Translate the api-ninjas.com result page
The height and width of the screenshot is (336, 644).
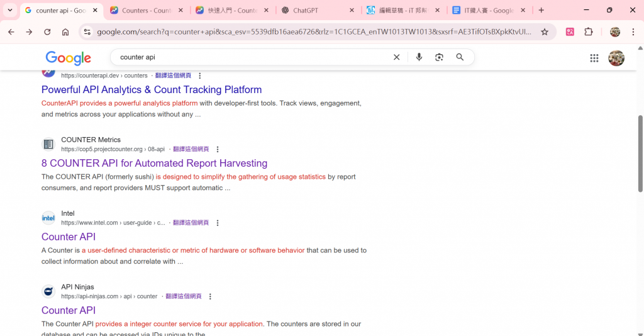pos(184,296)
